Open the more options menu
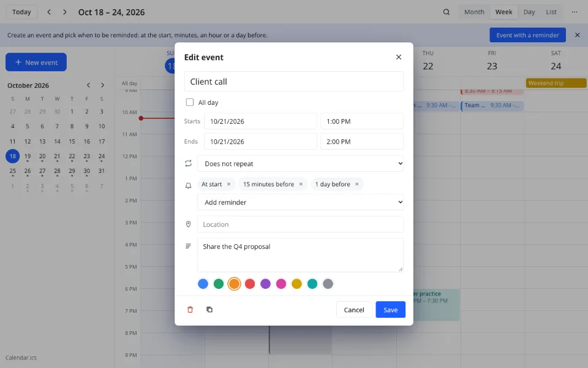Screen dimensions: 588x368 575,12
